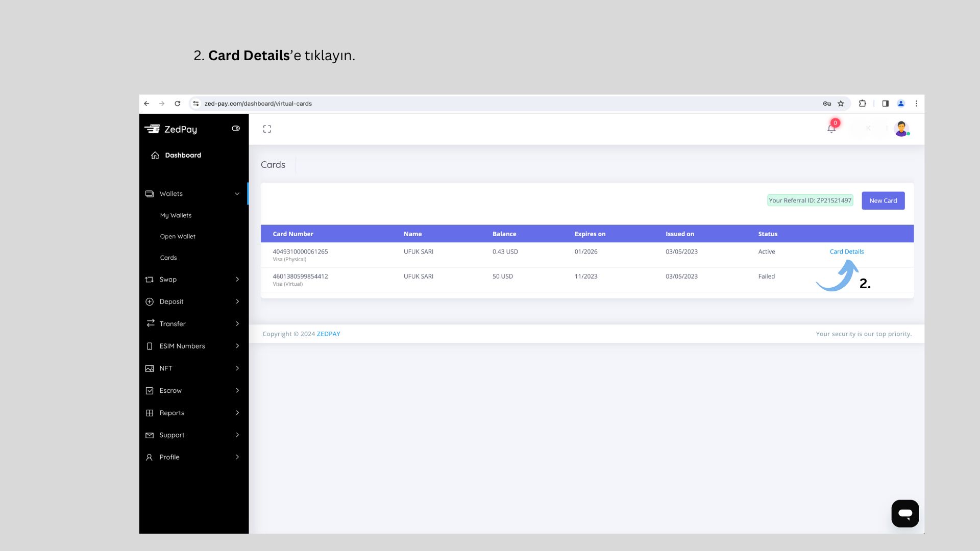Expand the Transfer menu chevron
The height and width of the screenshot is (551, 980).
(237, 323)
